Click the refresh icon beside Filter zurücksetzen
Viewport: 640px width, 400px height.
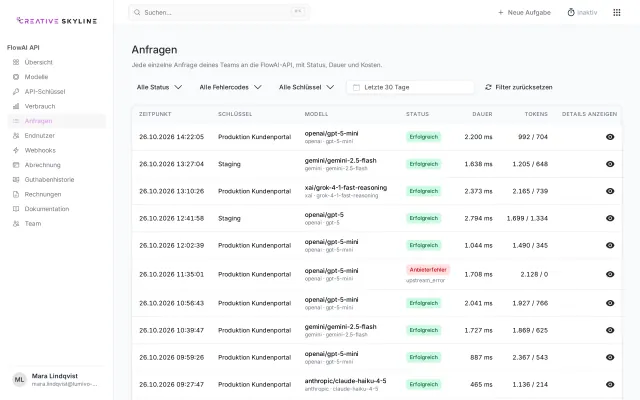coord(488,87)
